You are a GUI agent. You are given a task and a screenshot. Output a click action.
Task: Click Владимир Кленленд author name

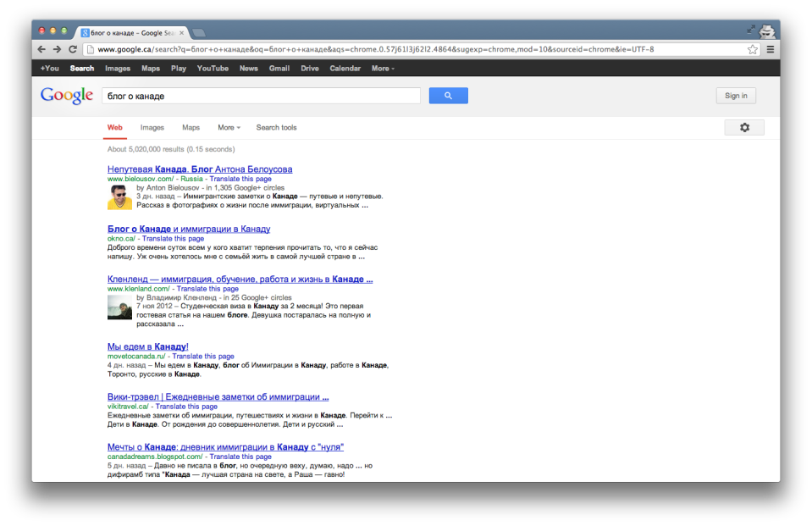pos(181,297)
